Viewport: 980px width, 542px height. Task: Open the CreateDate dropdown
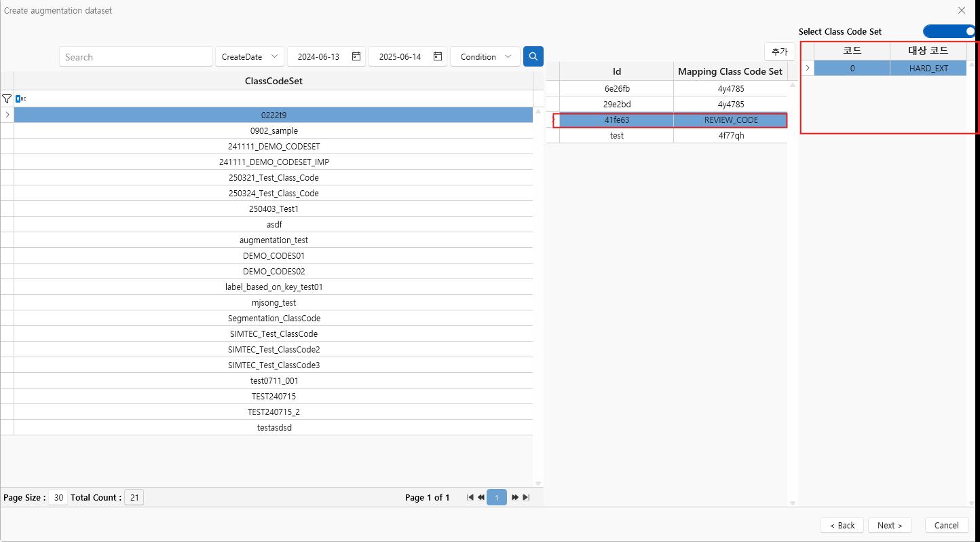point(250,57)
